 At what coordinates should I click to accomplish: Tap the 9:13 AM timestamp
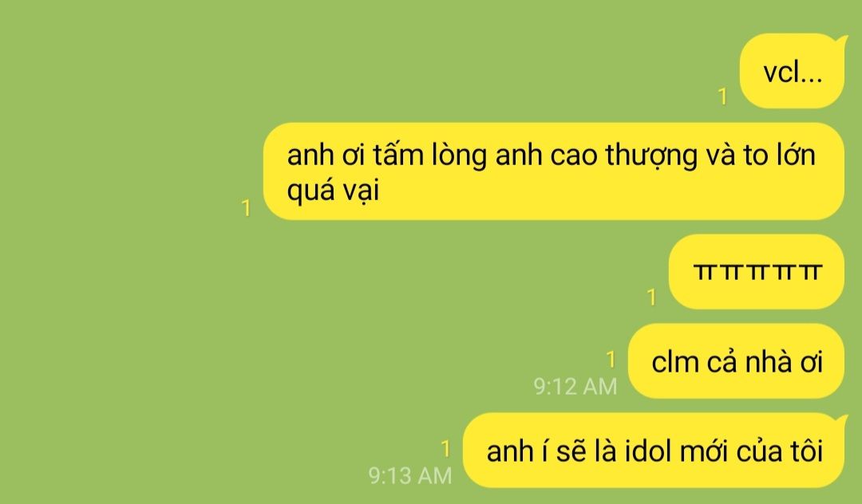pyautogui.click(x=410, y=475)
